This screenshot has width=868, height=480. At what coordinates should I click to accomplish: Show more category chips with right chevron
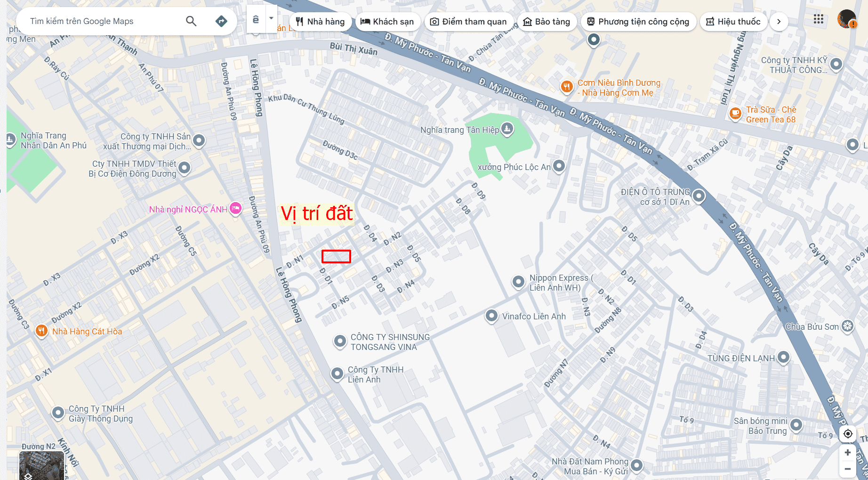[779, 22]
